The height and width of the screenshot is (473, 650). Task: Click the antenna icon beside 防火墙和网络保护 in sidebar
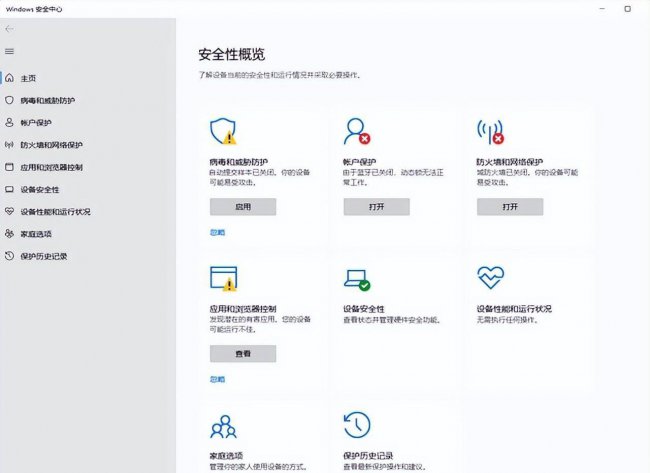9,145
